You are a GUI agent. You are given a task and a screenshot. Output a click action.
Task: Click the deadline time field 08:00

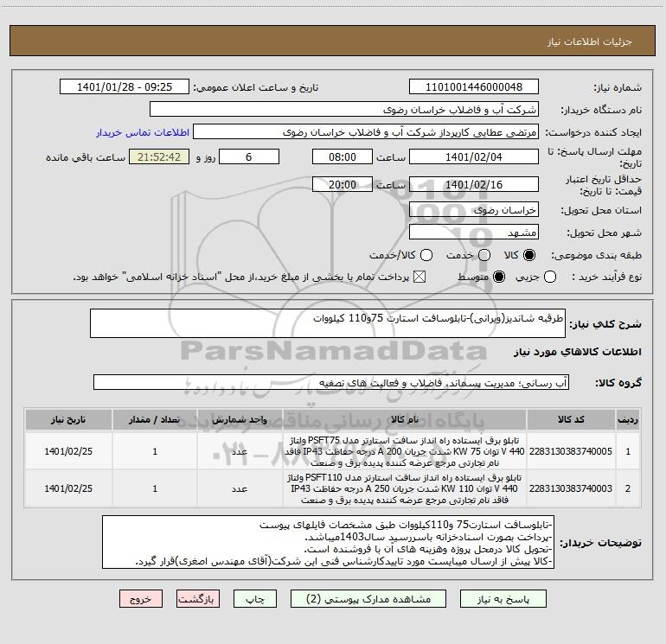(x=343, y=156)
